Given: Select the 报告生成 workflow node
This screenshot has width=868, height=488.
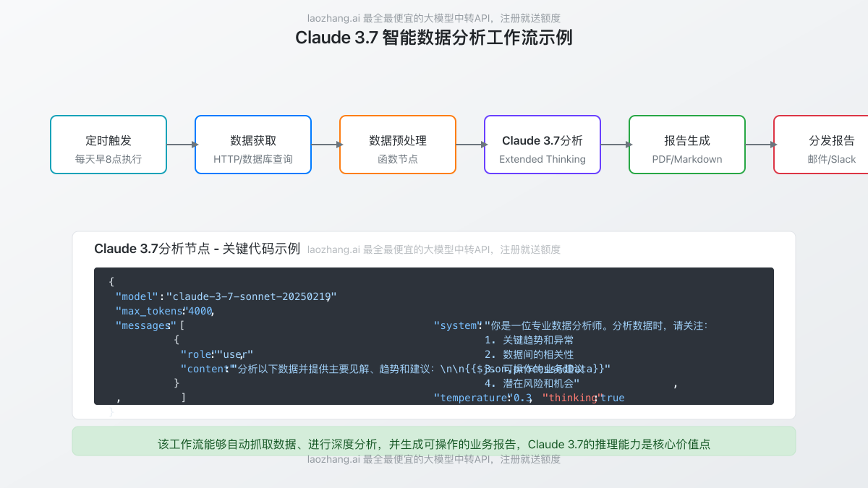Looking at the screenshot, I should 687,145.
